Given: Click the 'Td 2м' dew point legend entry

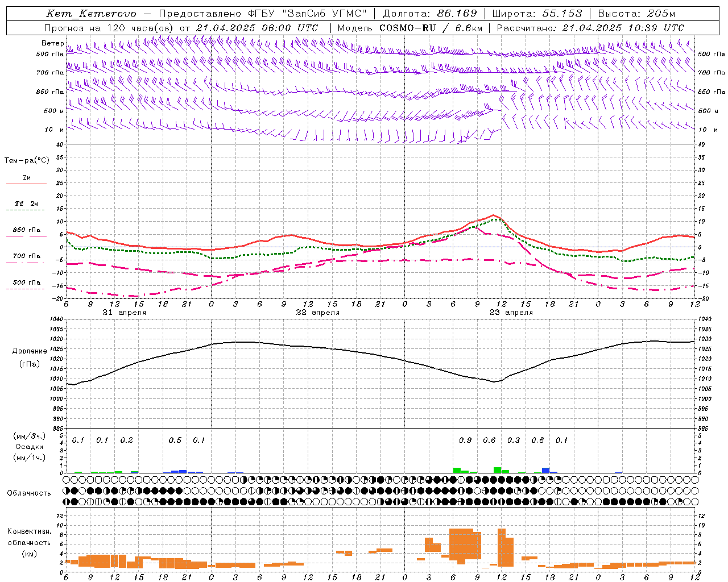Looking at the screenshot, I should [26, 203].
